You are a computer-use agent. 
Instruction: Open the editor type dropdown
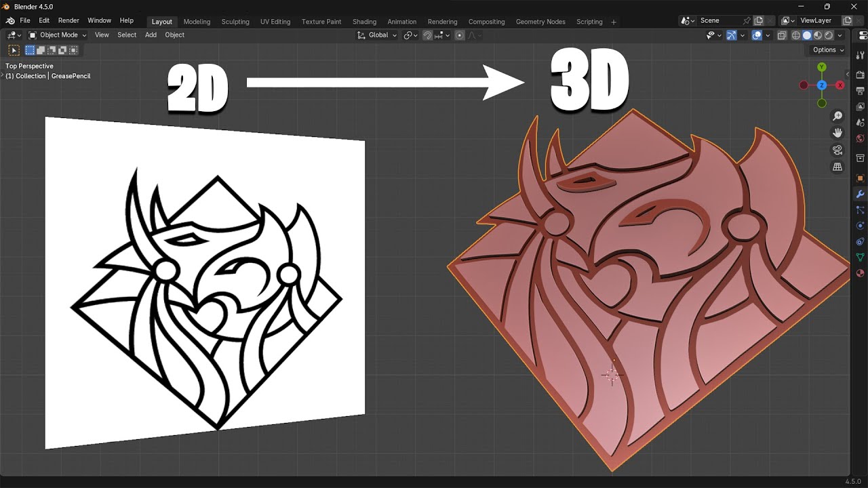coord(13,35)
